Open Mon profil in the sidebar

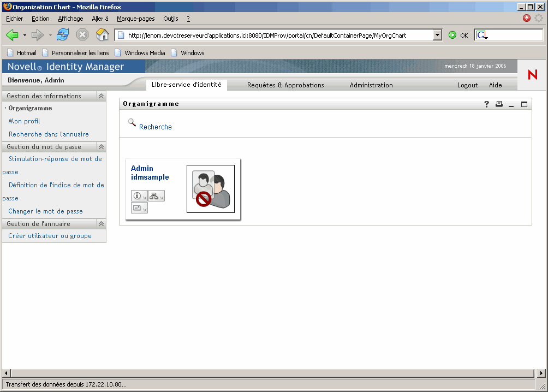tap(24, 121)
